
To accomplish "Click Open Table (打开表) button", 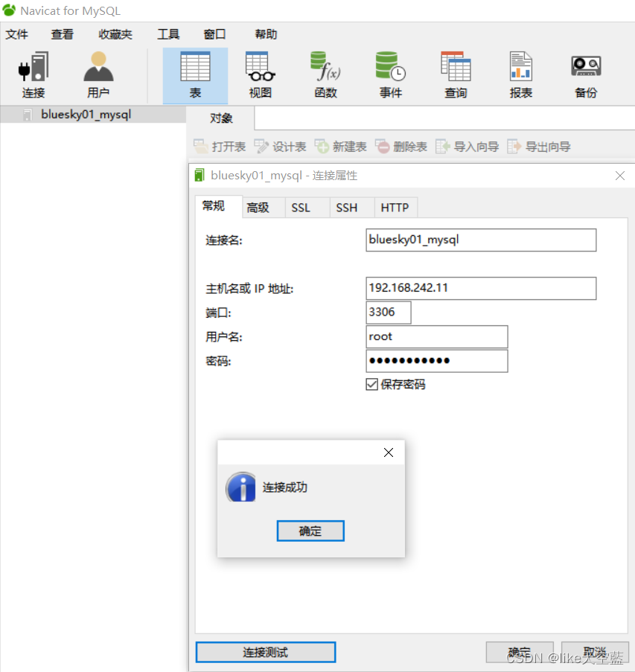I will point(220,147).
